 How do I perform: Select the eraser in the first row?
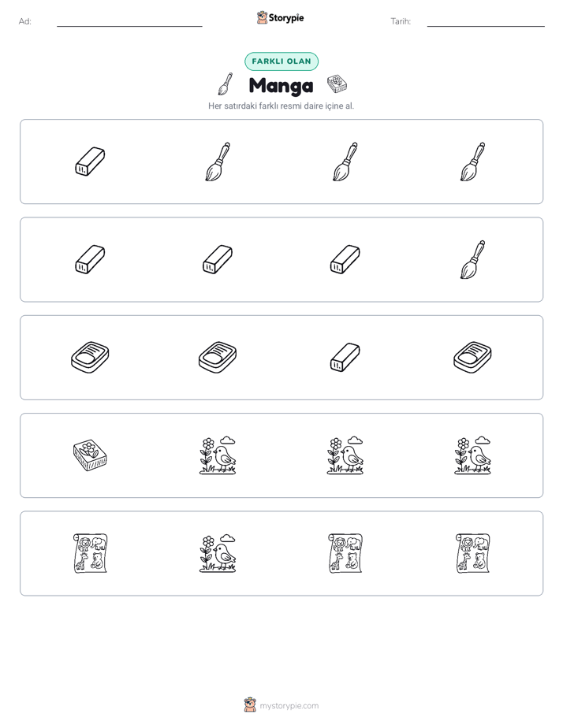pos(90,162)
